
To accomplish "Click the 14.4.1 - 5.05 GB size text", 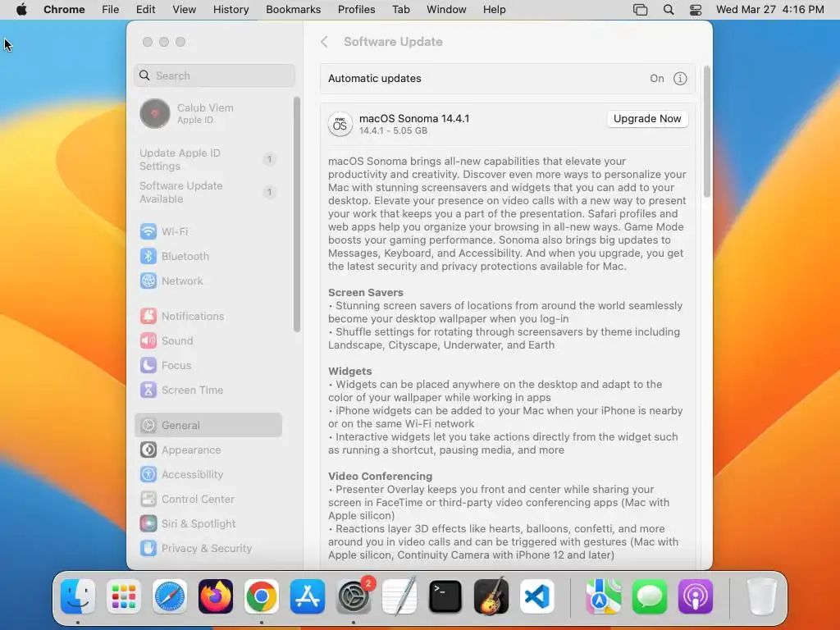I will tap(393, 130).
